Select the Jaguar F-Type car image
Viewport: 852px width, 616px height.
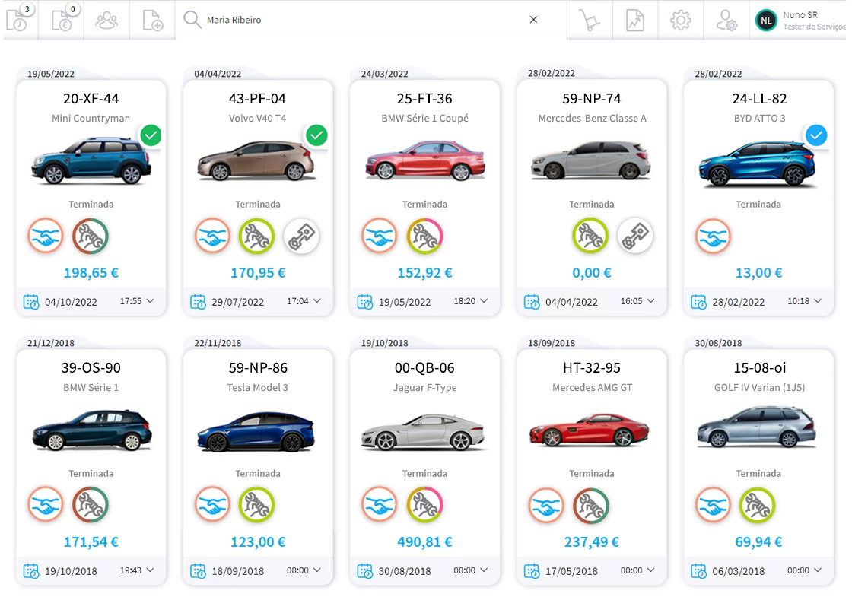(423, 431)
